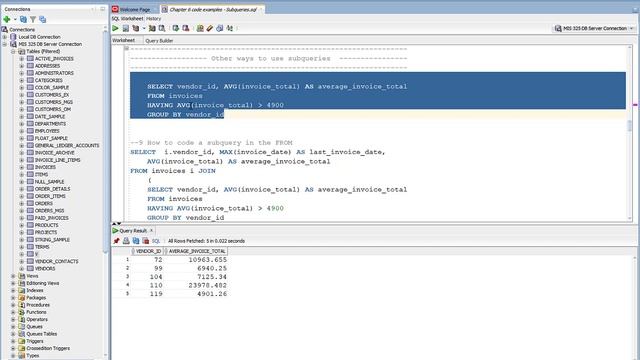
Task: Place cursor on FROM invoices i JOIN line
Action: point(173,171)
